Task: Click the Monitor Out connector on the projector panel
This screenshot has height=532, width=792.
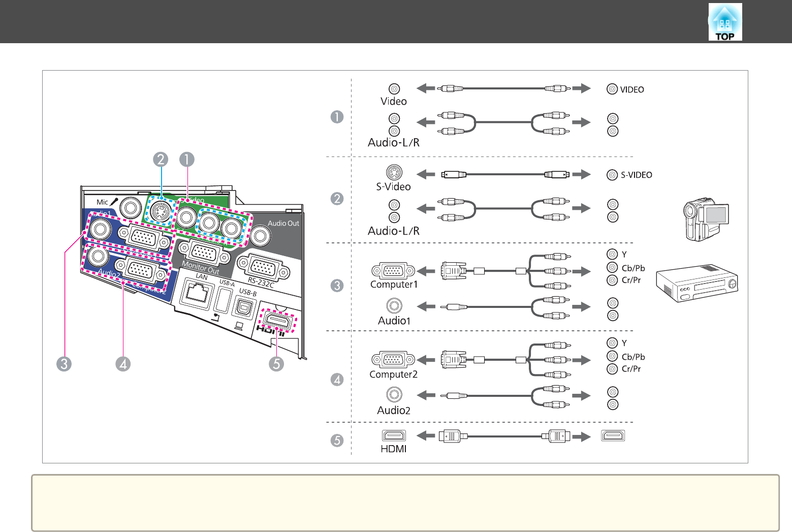Action: (x=203, y=253)
